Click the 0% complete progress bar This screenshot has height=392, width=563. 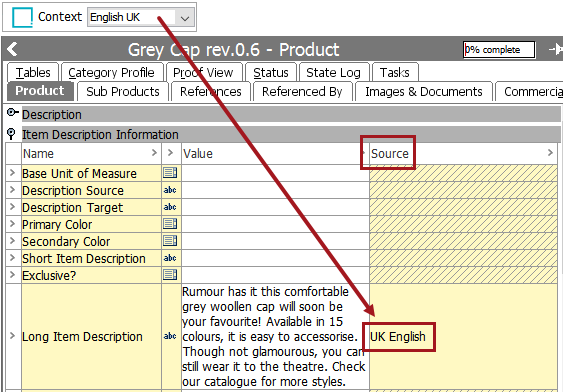[499, 50]
